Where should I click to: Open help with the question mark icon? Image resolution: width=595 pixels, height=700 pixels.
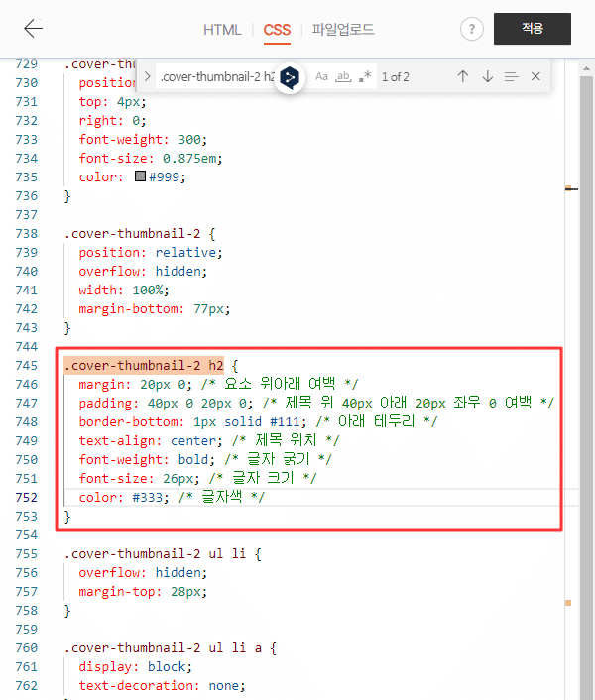point(472,29)
